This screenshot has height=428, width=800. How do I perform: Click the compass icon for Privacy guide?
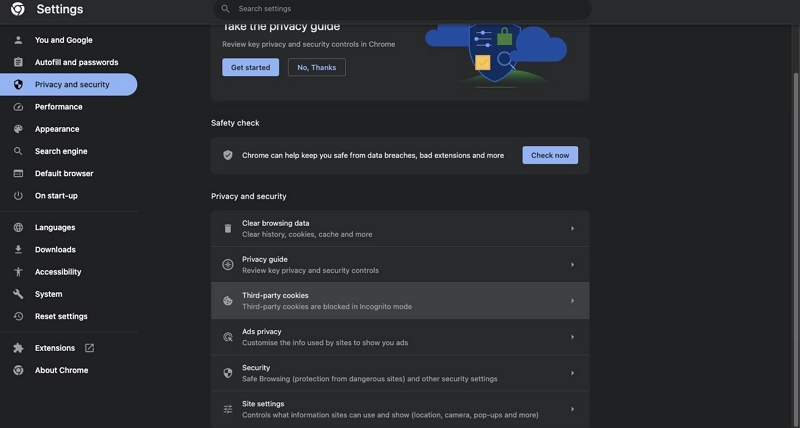coord(228,265)
